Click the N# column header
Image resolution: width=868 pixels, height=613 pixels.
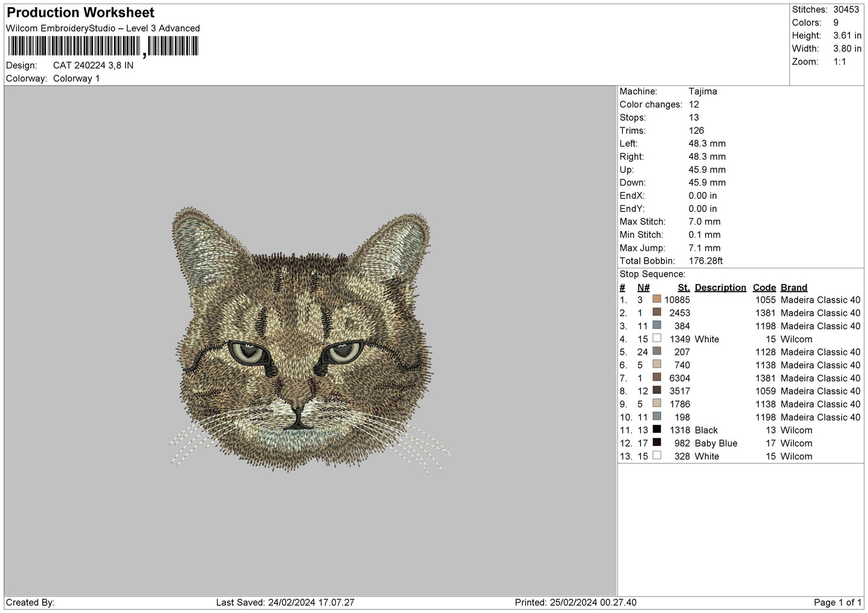click(643, 288)
